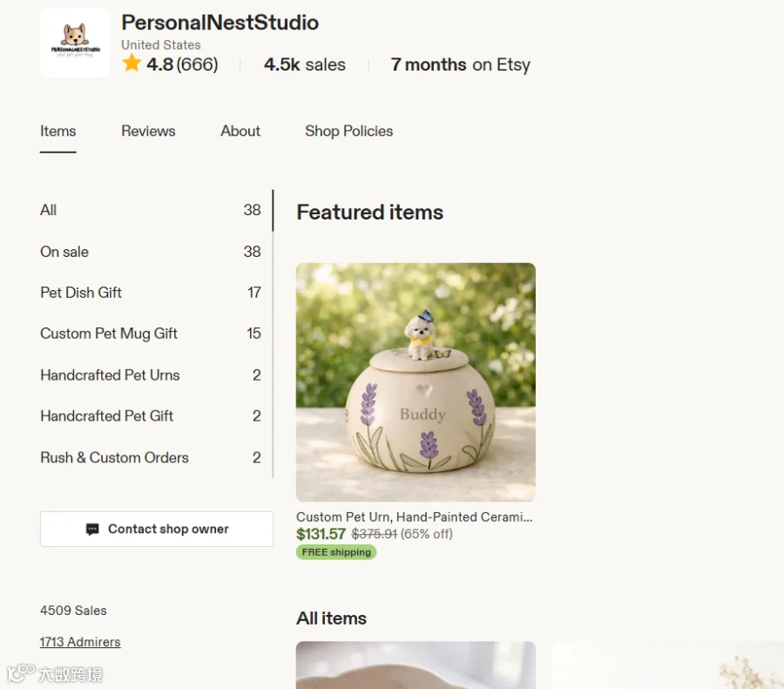Filter by On sale items
The image size is (784, 689).
(x=151, y=252)
